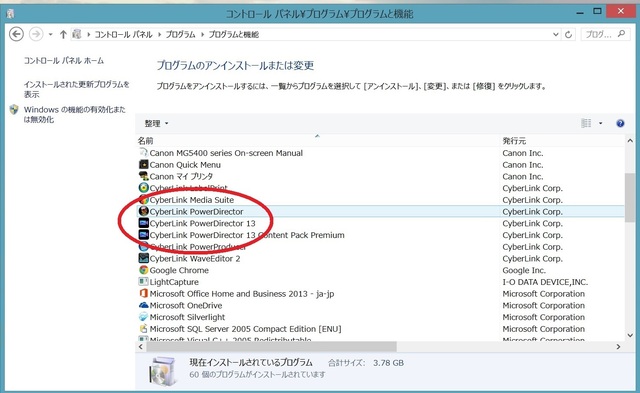Refresh the programs list
640x393 pixels.
[x=568, y=35]
